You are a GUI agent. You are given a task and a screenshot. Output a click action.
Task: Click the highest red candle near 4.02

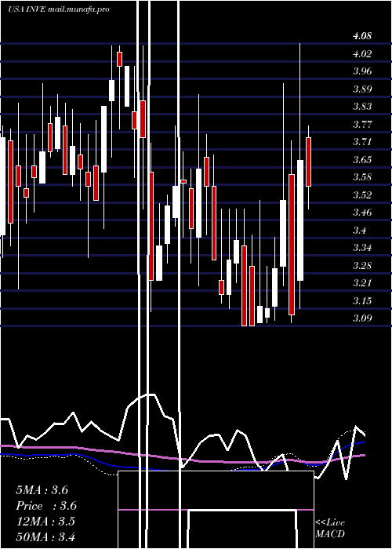click(x=120, y=59)
